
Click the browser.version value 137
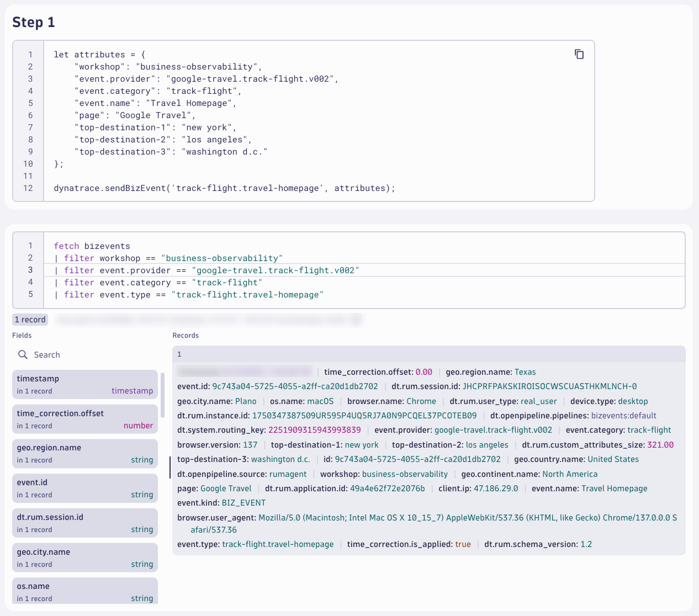[250, 445]
